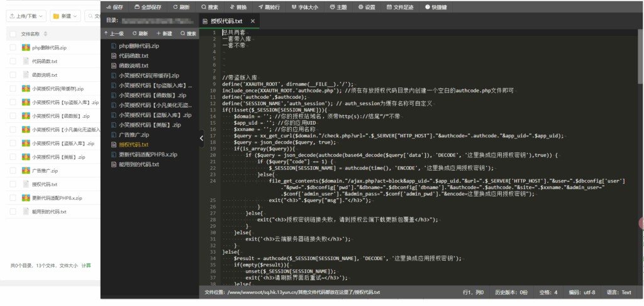Click the editor vertical scrollbar thumb
The height and width of the screenshot is (306, 644).
click(641, 57)
